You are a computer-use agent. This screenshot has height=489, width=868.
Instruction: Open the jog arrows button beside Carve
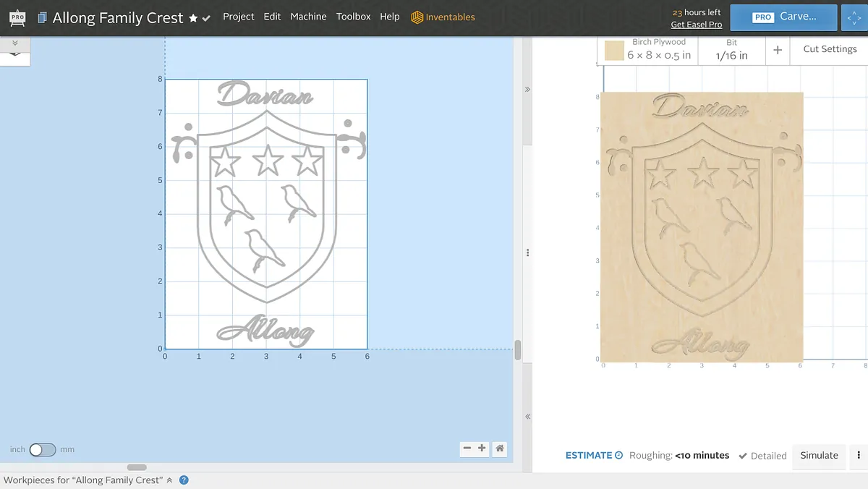pos(854,17)
